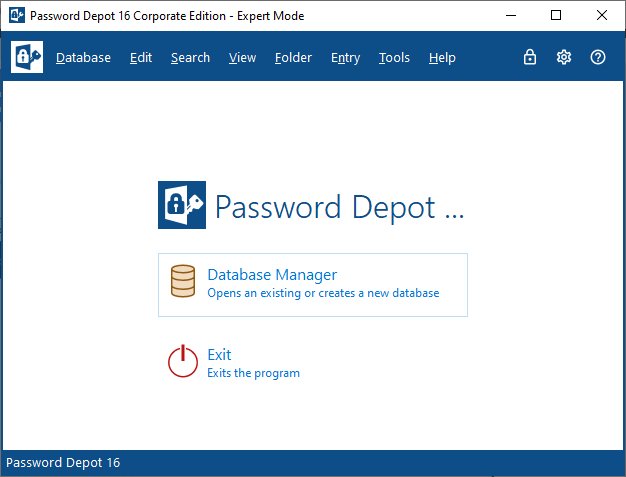Click the large Password Depot logo in the center
The image size is (626, 477).
click(x=182, y=205)
